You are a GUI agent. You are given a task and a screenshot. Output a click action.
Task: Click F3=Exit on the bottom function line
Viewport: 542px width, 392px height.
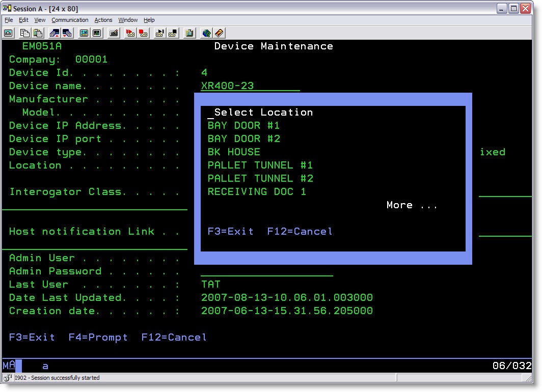coord(32,337)
